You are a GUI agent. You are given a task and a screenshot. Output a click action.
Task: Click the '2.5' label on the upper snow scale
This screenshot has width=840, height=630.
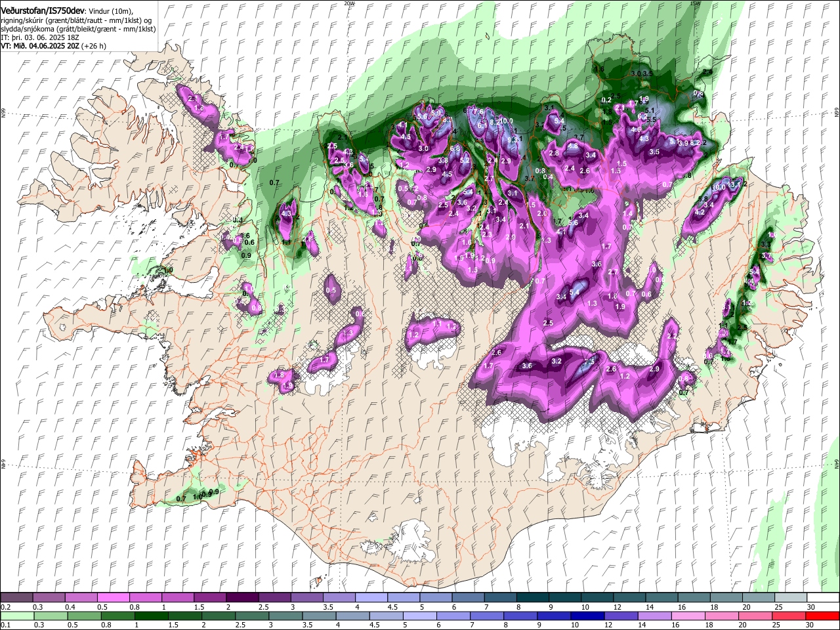pyautogui.click(x=263, y=607)
